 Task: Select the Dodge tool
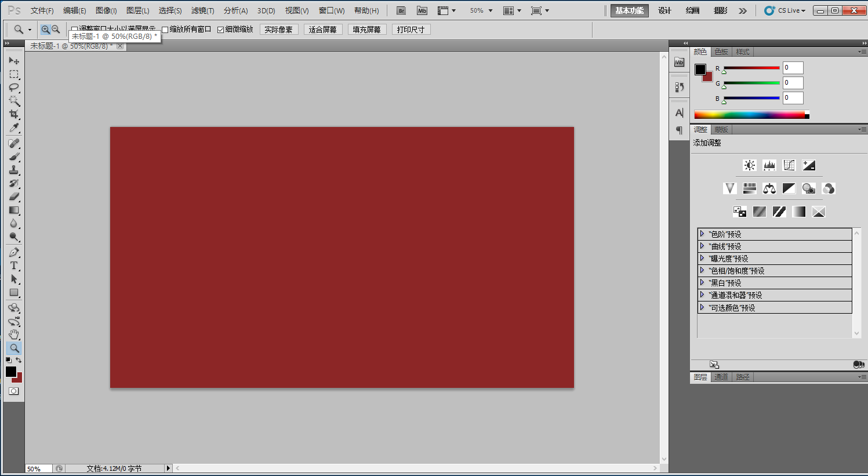click(x=14, y=237)
